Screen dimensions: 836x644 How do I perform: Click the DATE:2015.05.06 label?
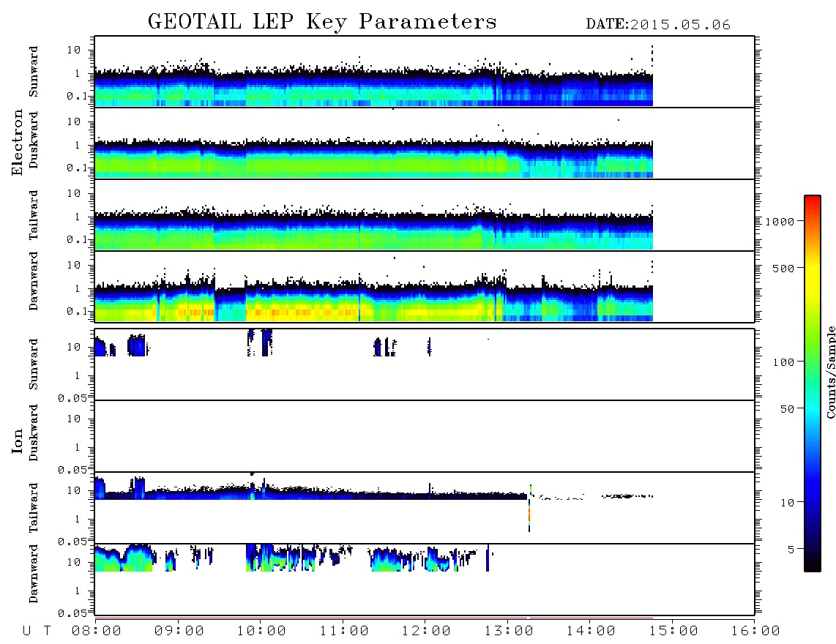[658, 25]
